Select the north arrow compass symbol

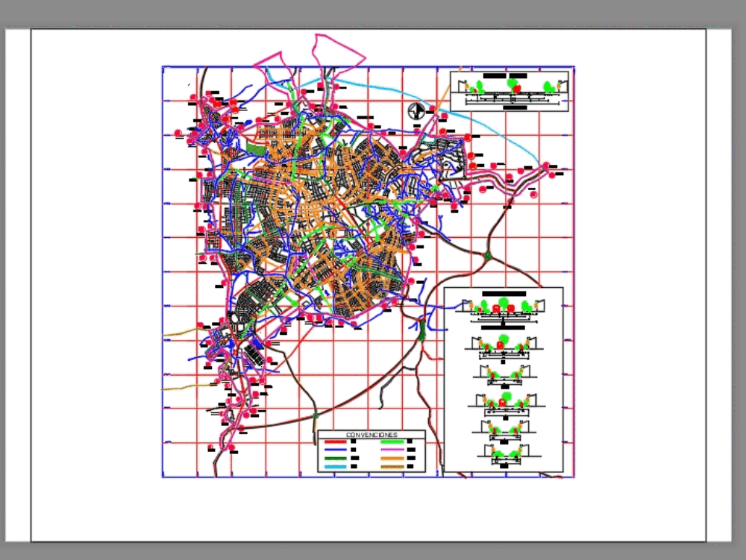click(416, 112)
